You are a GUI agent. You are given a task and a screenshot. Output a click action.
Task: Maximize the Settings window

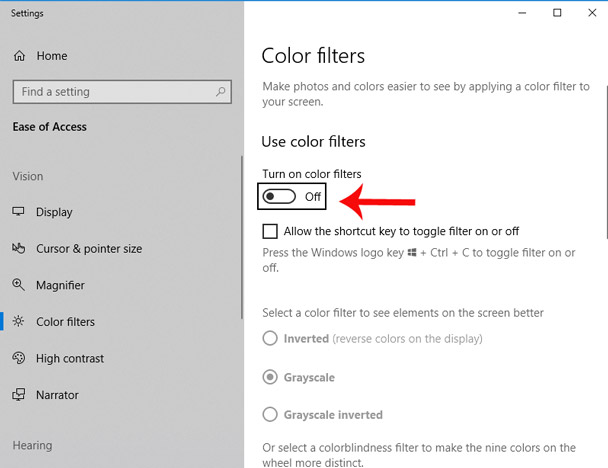pyautogui.click(x=557, y=13)
